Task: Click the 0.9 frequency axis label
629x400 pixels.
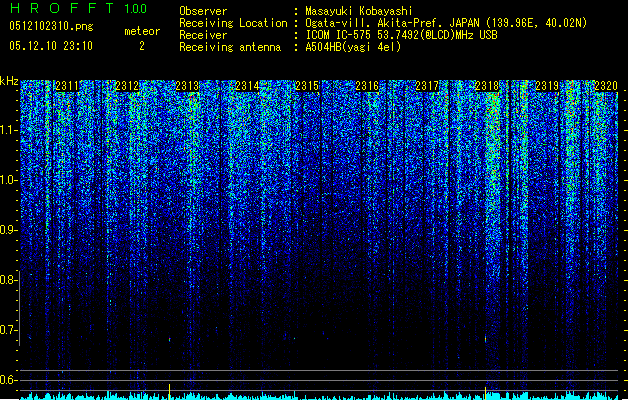Action: (x=8, y=230)
